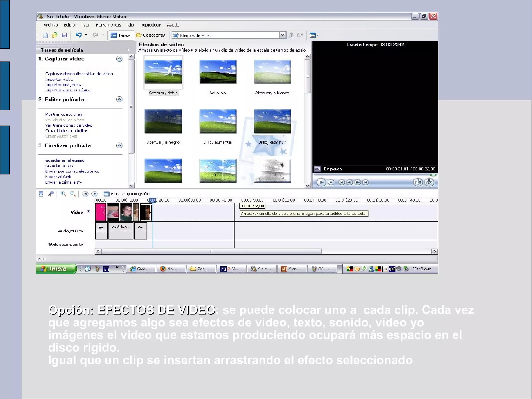Screen dimensions: 532x399
Task: Select the Atenuar, a negro effect thumbnail
Action: click(x=163, y=121)
